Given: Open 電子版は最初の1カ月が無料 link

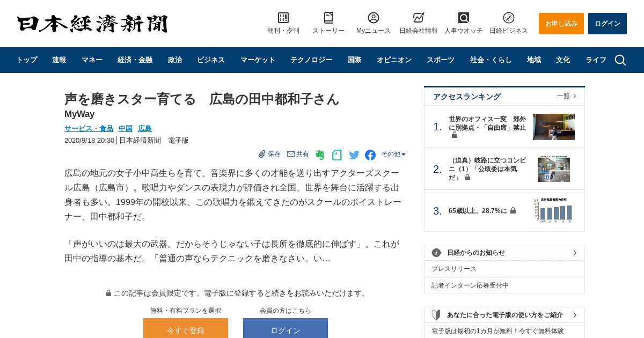Looking at the screenshot, I should pos(497,331).
